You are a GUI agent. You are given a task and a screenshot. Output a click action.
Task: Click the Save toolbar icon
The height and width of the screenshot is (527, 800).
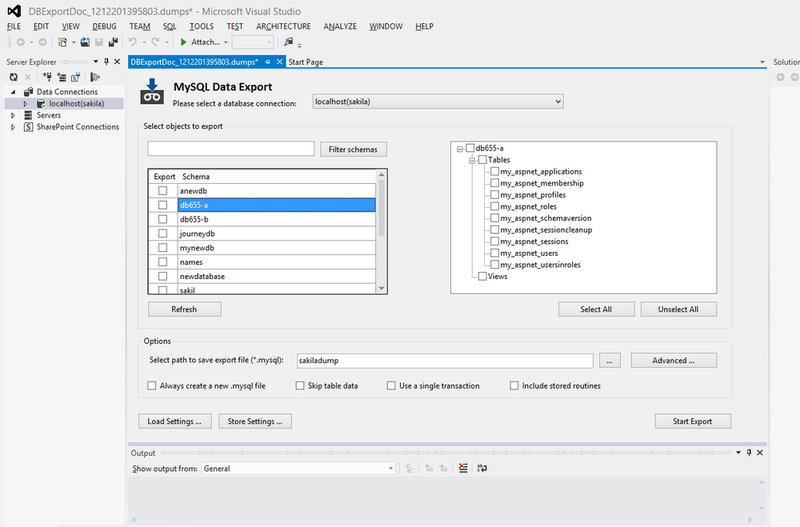click(x=99, y=42)
